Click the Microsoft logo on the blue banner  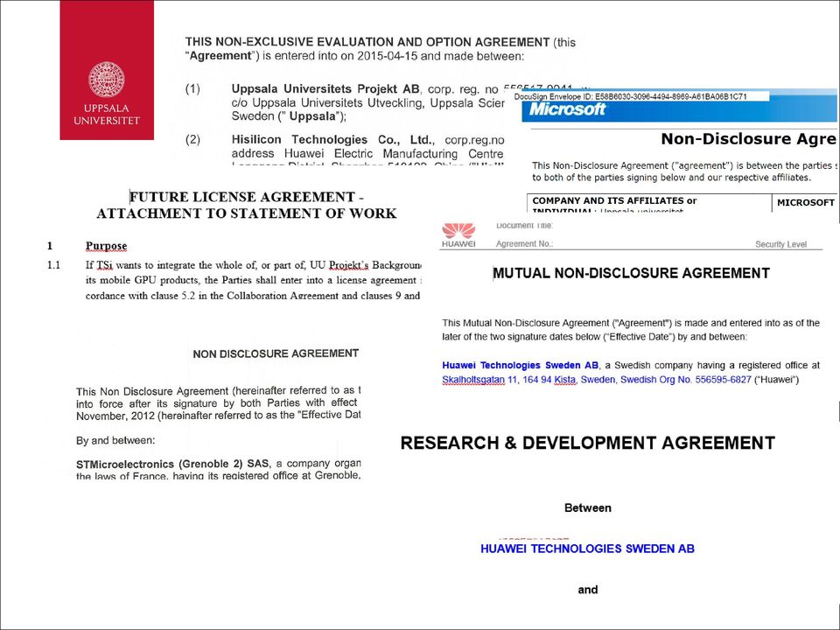[x=567, y=110]
